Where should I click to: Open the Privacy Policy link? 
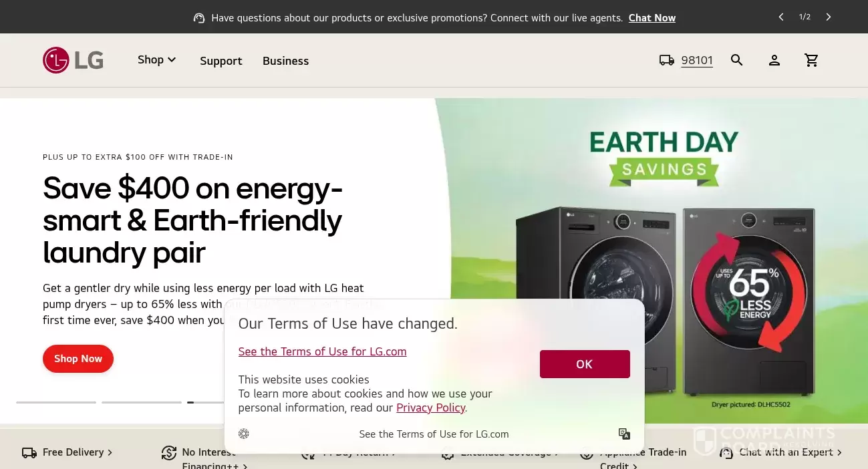pyautogui.click(x=431, y=408)
